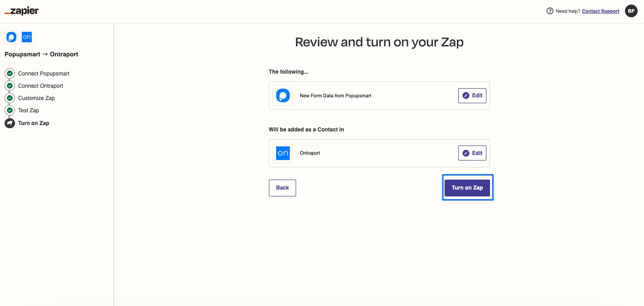Viewport: 644px width, 306px height.
Task: Click the Ontraport icon beside the action step
Action: coord(282,153)
